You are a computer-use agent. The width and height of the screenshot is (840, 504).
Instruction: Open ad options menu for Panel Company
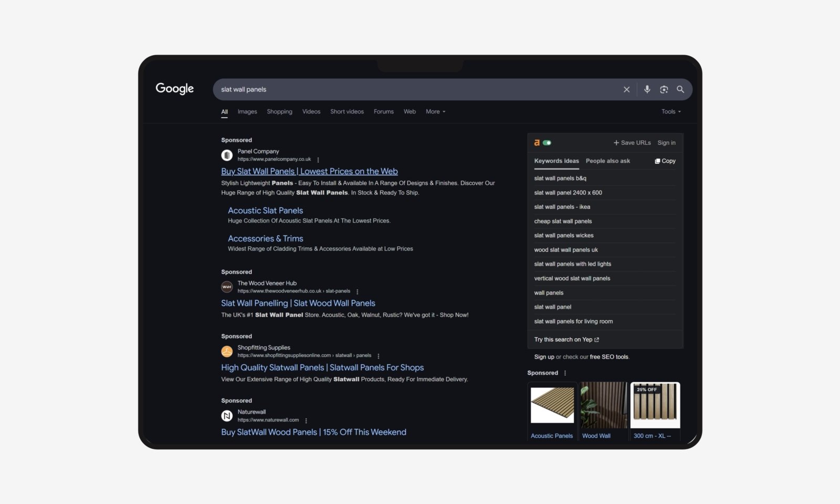318,160
